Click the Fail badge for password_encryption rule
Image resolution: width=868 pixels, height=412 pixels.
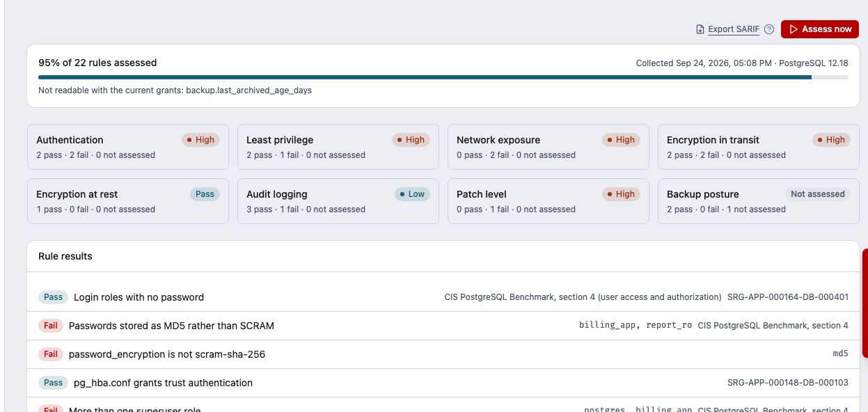coord(51,354)
